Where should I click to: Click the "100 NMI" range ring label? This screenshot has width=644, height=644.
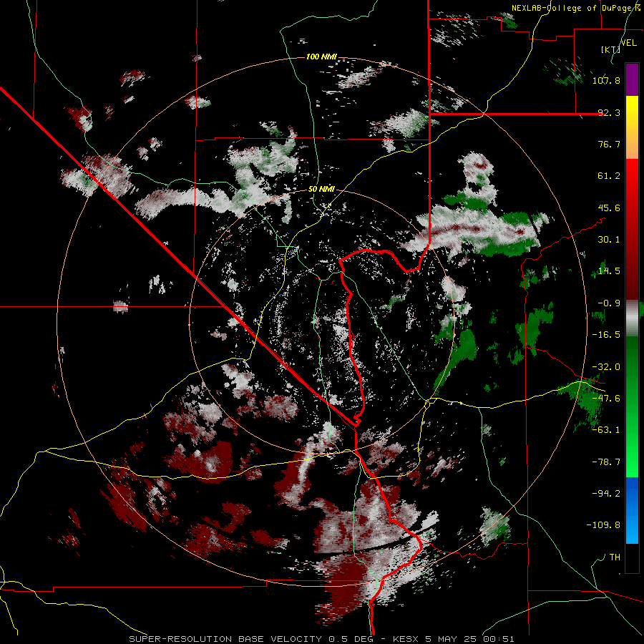tap(321, 57)
